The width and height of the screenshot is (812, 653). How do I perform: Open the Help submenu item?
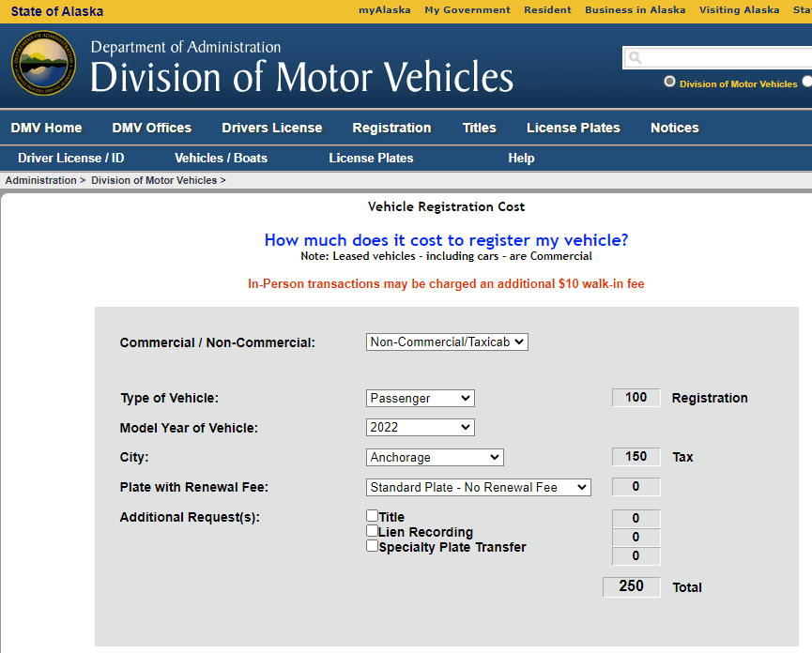tap(521, 158)
